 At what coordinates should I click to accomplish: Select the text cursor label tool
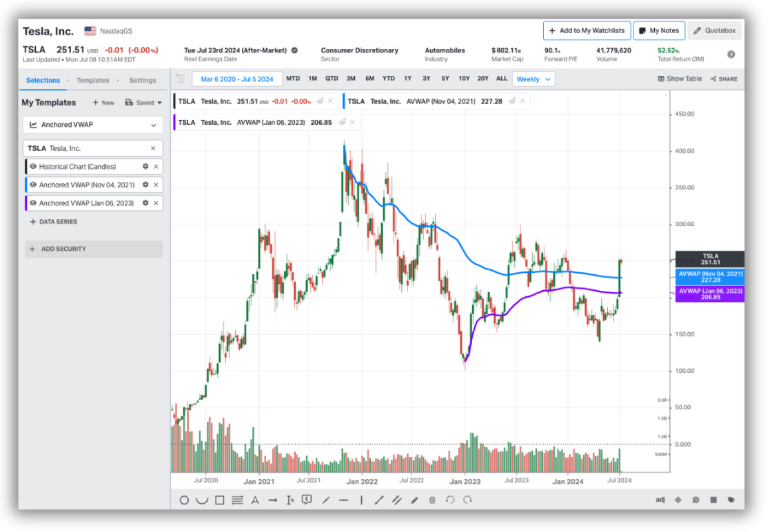(x=290, y=500)
